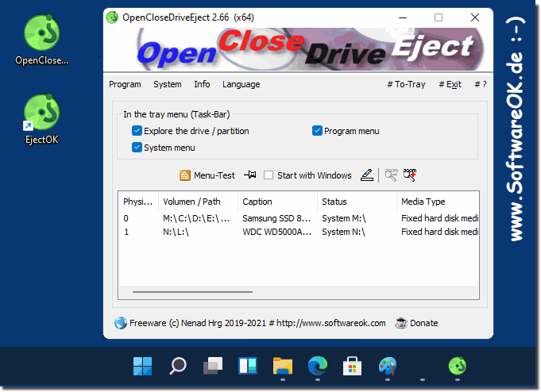The image size is (541, 392).
Task: Click the Menu-Test eject icon
Action: (185, 175)
